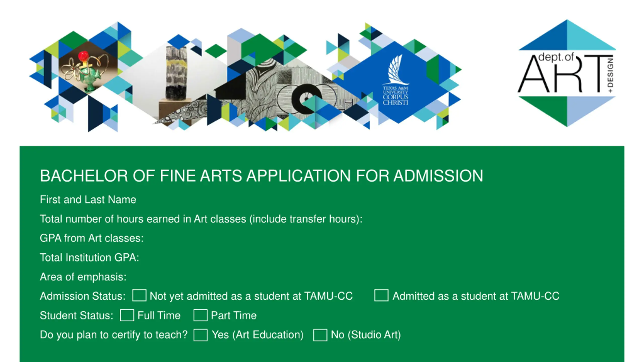Select the Full Time checkbox
Viewport: 644px width, 362px height.
pos(127,315)
